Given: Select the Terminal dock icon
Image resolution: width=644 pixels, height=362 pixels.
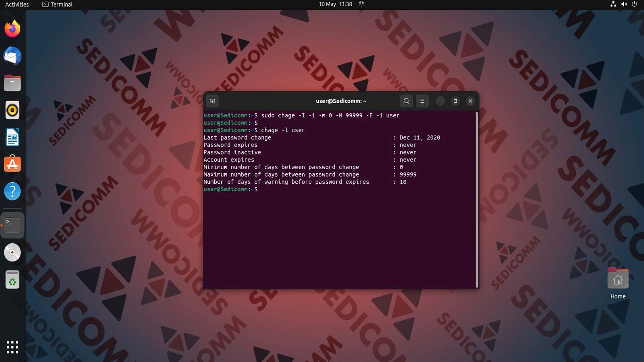Looking at the screenshot, I should pos(12,225).
